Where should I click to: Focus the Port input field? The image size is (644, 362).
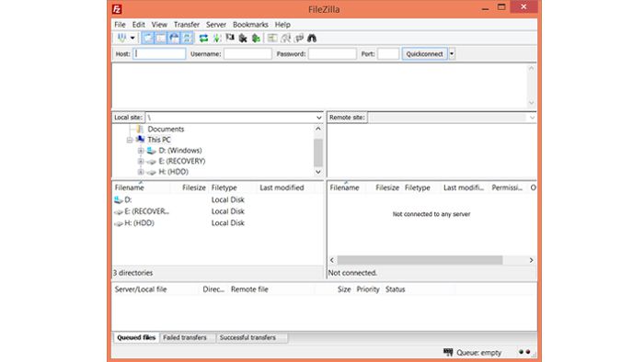point(388,53)
